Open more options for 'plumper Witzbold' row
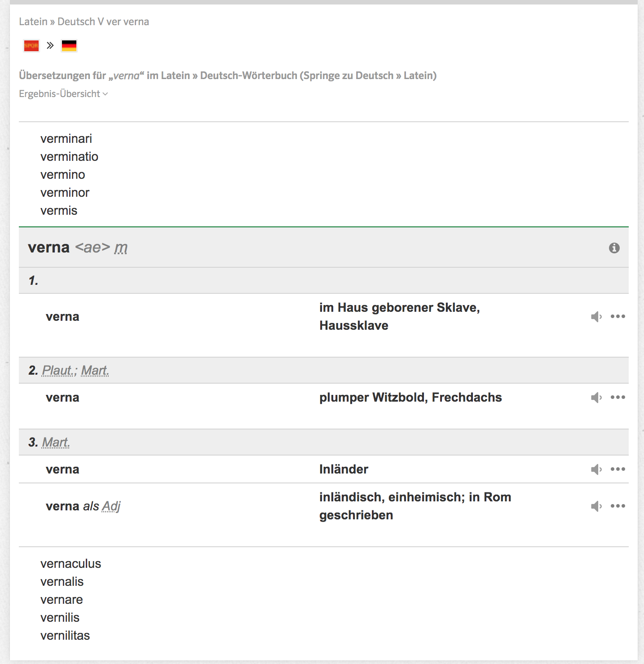644x664 pixels. click(618, 397)
